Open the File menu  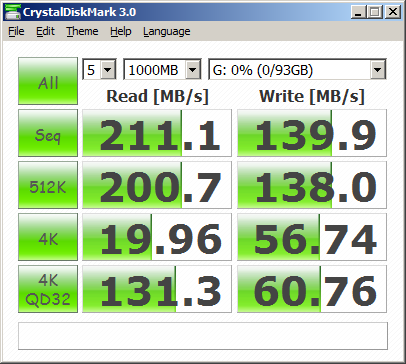click(16, 31)
